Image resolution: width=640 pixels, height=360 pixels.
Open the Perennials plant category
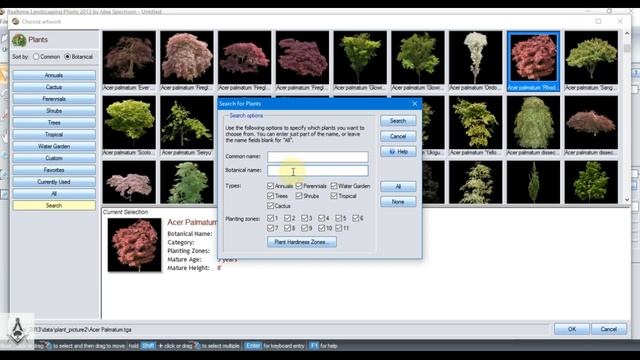click(x=54, y=99)
